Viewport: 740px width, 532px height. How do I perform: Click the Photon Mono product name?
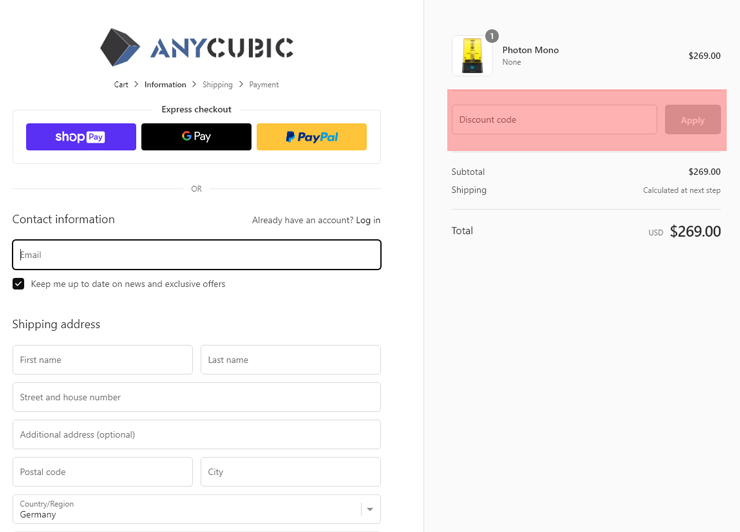pos(530,50)
